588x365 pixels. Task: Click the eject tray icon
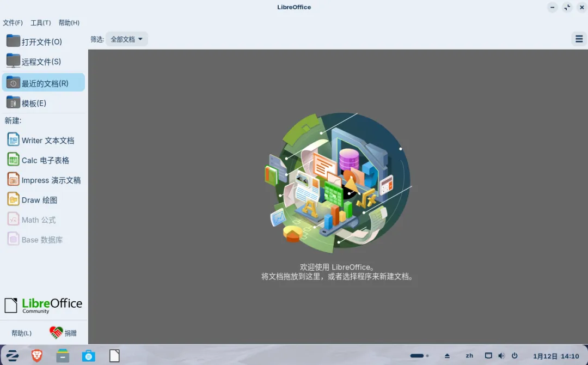click(x=447, y=356)
